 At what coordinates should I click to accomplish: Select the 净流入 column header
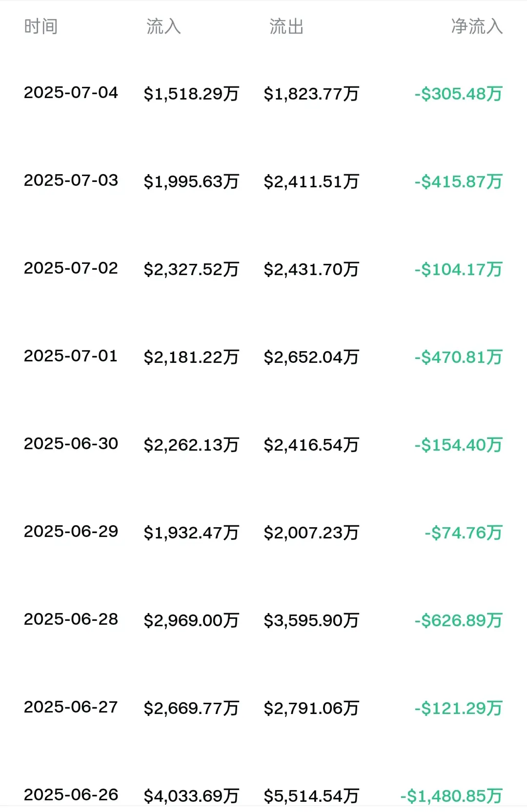tap(477, 26)
